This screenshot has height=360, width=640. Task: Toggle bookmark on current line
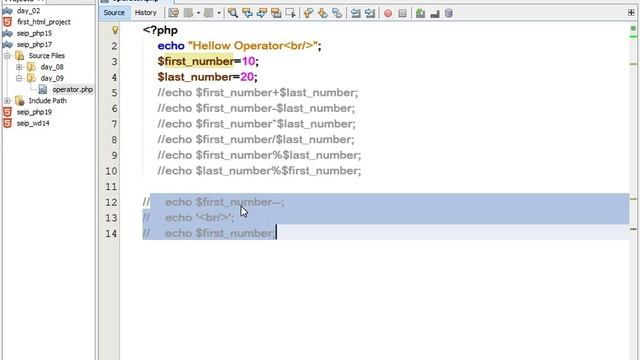click(337, 13)
